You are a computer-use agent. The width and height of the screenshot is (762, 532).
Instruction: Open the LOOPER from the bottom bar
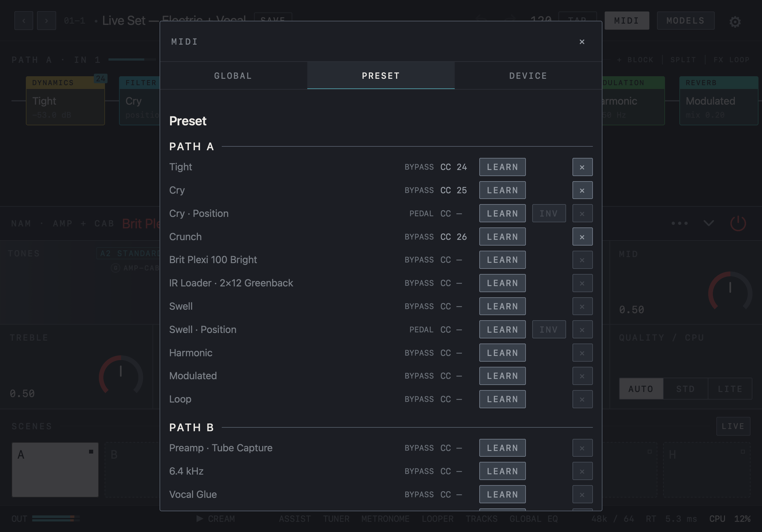pos(437,519)
